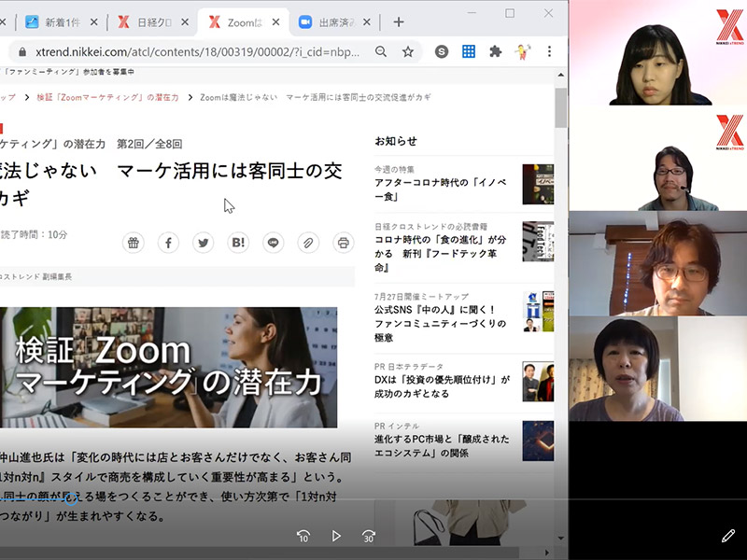Print the article using the printer icon
The width and height of the screenshot is (747, 560).
[x=343, y=243]
